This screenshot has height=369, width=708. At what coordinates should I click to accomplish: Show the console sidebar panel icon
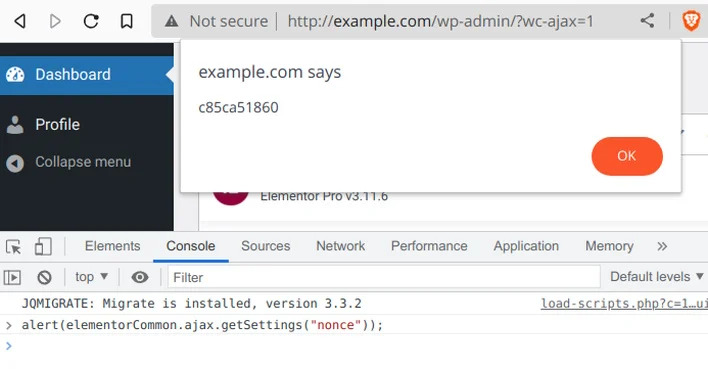(12, 277)
